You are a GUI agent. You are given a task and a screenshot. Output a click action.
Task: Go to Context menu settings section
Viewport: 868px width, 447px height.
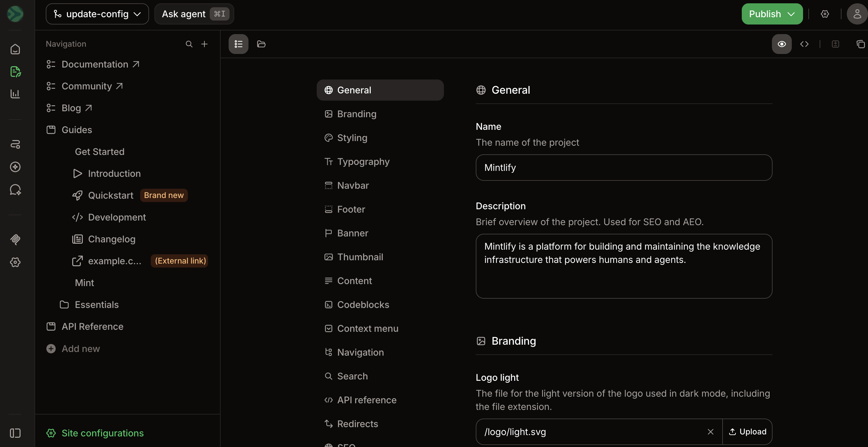pyautogui.click(x=380, y=328)
